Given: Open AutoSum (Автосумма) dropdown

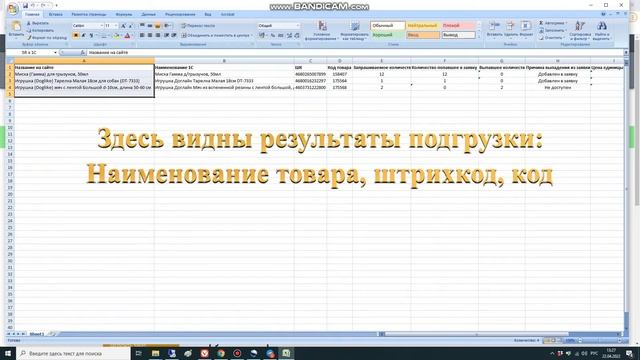Looking at the screenshot, I should pos(552,23).
